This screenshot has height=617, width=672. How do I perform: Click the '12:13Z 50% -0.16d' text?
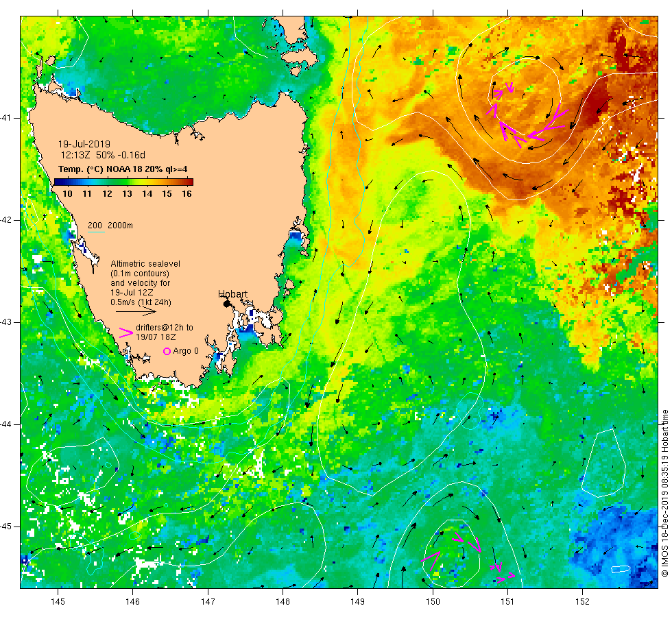[x=103, y=155]
